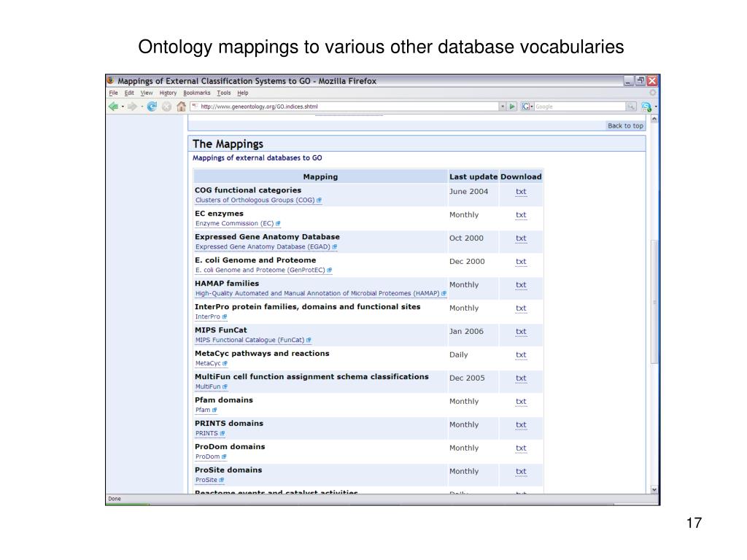This screenshot has height=560, width=747.
Task: Open the back button history dropdown arrow
Action: [x=123, y=106]
